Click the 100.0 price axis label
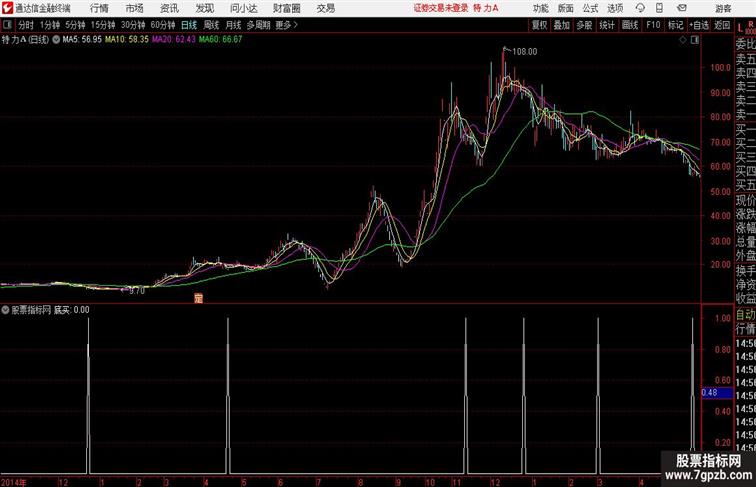756x487 pixels. (x=720, y=68)
